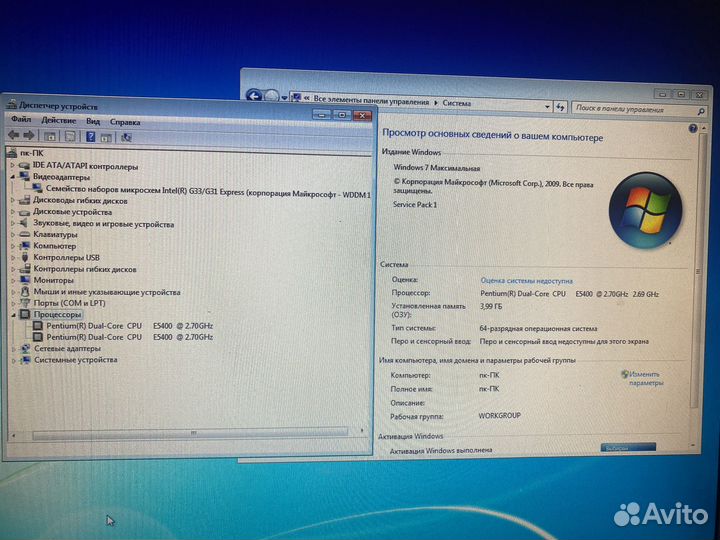Click Система in the address breadcrumb
Image resolution: width=720 pixels, height=540 pixels.
pos(456,103)
